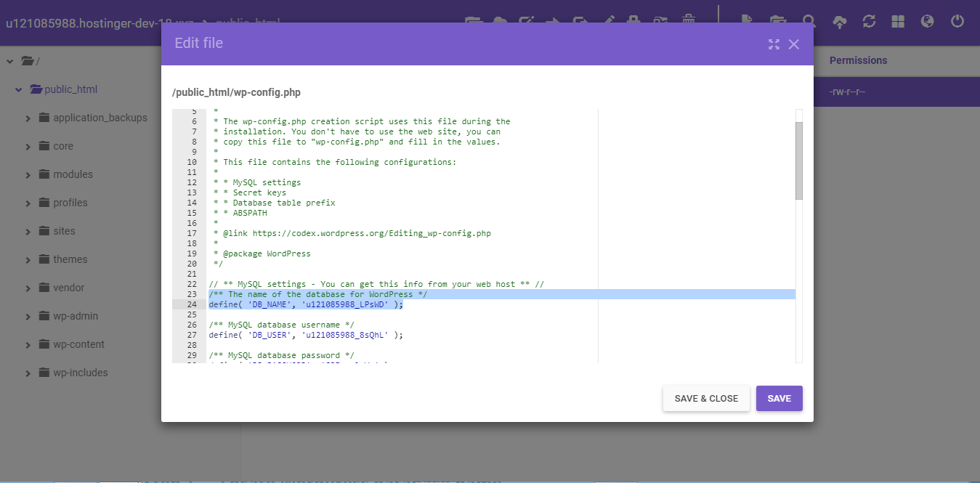Create a new file using the file icon
Image resolution: width=980 pixels, height=483 pixels.
(x=746, y=21)
